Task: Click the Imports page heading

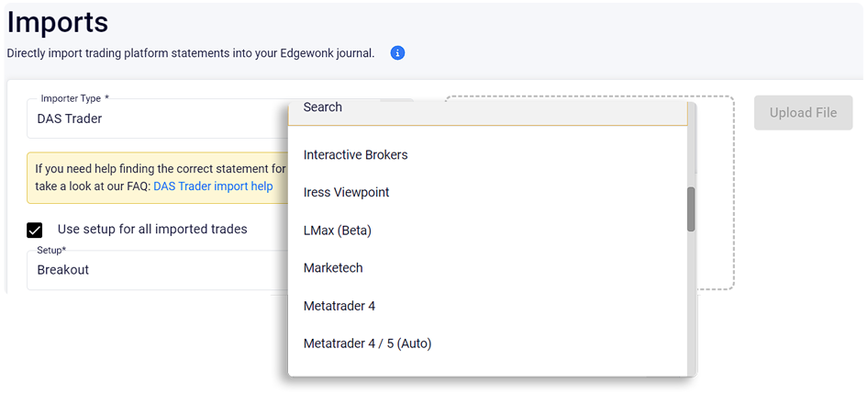Action: tap(58, 22)
